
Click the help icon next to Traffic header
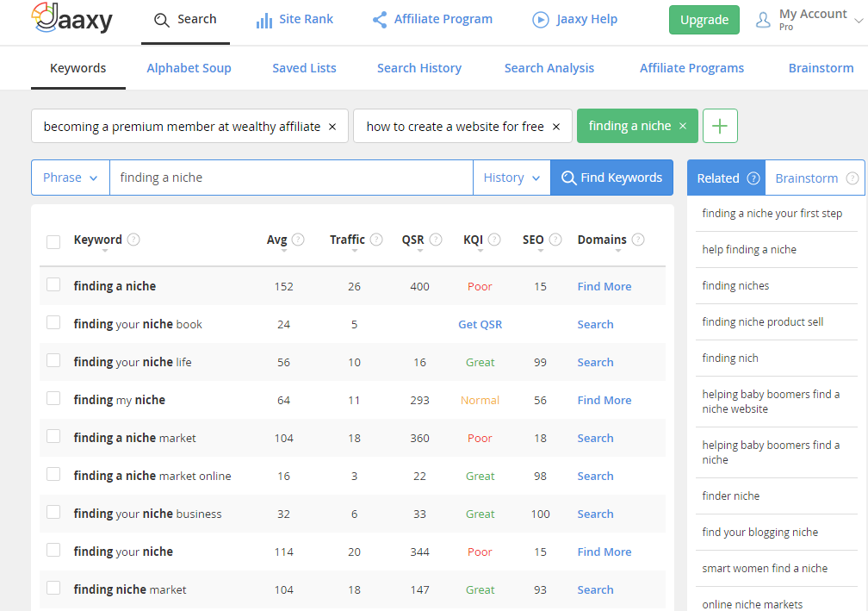pyautogui.click(x=376, y=240)
